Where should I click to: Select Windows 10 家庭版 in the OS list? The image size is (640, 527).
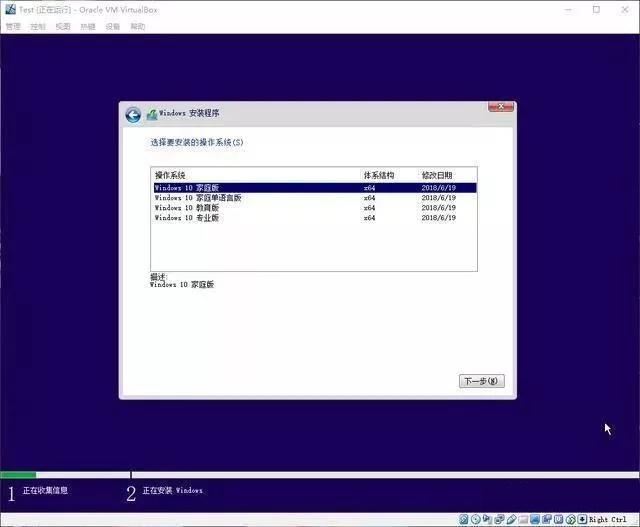(x=315, y=187)
